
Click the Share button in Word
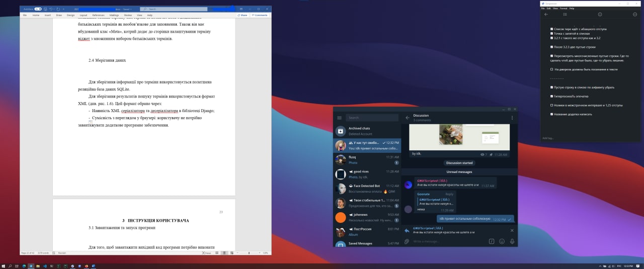pyautogui.click(x=243, y=15)
